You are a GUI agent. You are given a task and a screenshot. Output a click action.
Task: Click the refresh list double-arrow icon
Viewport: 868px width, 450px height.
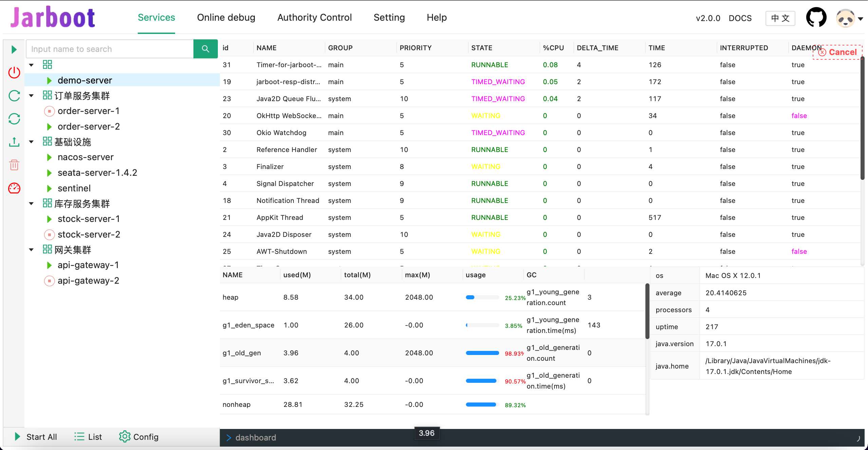click(x=14, y=119)
